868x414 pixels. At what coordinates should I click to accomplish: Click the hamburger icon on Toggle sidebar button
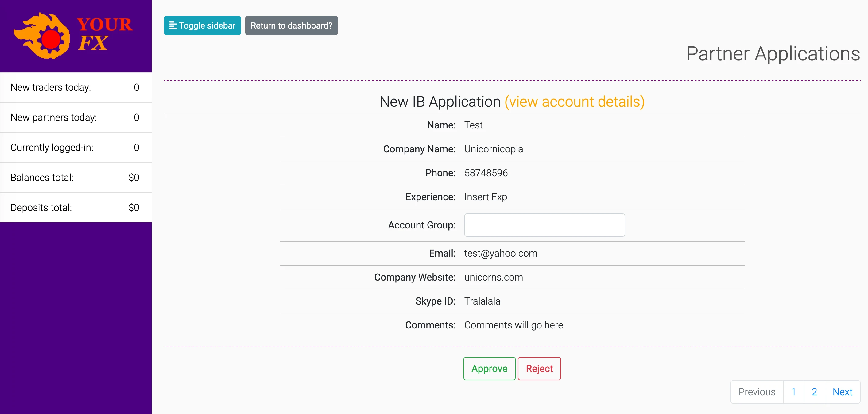173,25
